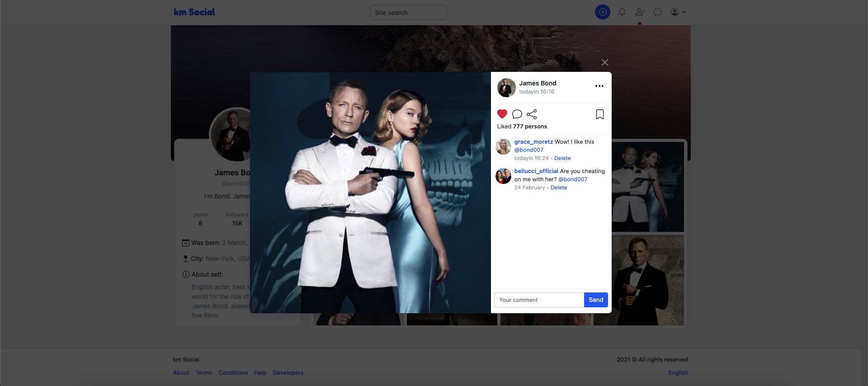Open grace_moretz profile link
Screen dimensions: 868x386
point(533,142)
